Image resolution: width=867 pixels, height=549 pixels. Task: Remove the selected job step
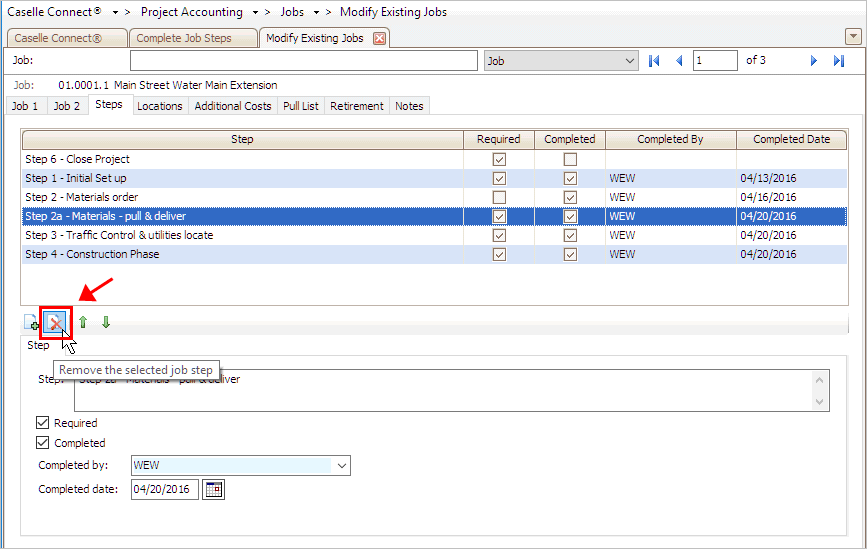click(x=56, y=323)
